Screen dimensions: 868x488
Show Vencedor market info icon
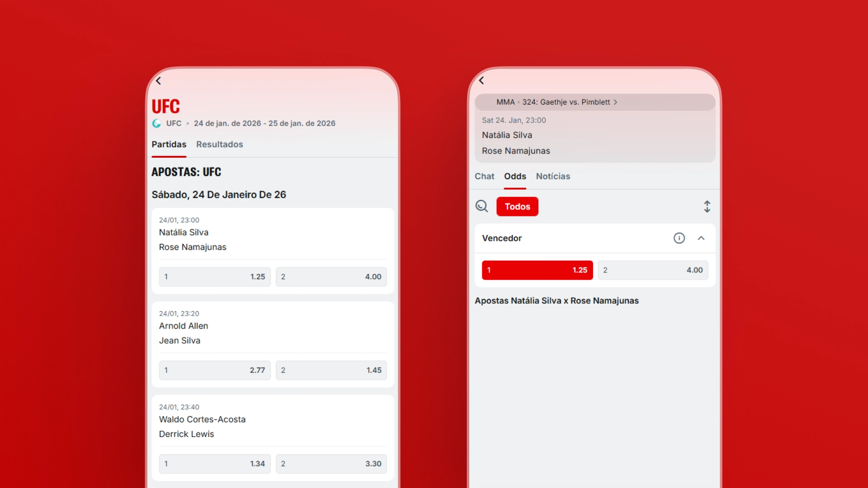679,238
